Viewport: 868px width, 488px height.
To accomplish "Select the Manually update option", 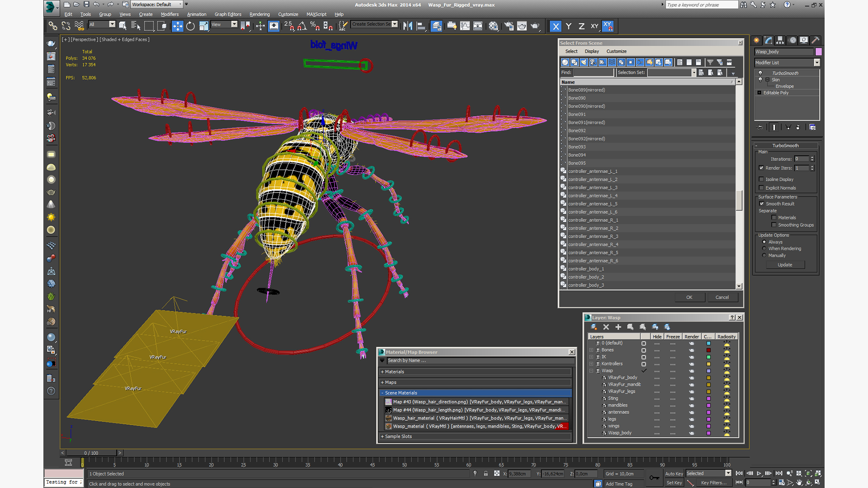I will [x=764, y=255].
